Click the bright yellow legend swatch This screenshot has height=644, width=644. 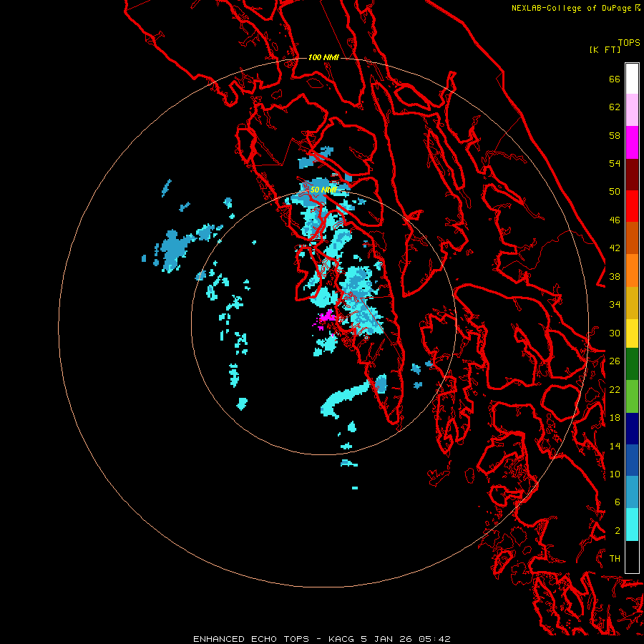pos(632,333)
